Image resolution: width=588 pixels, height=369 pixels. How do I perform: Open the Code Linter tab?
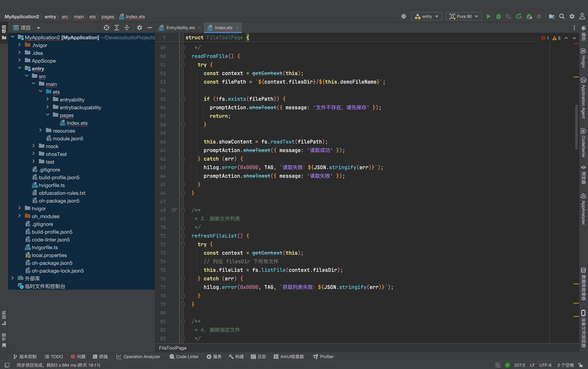(x=184, y=357)
